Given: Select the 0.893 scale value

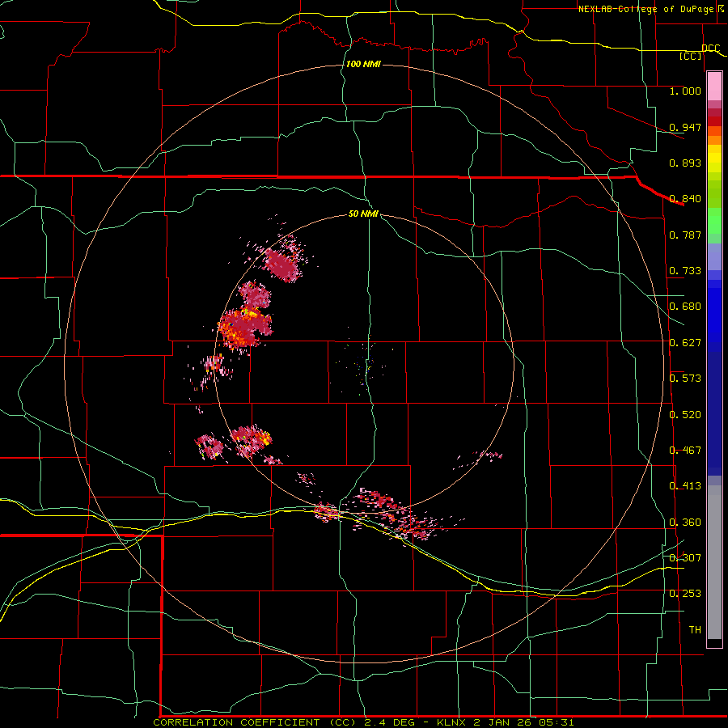Looking at the screenshot, I should coord(685,163).
